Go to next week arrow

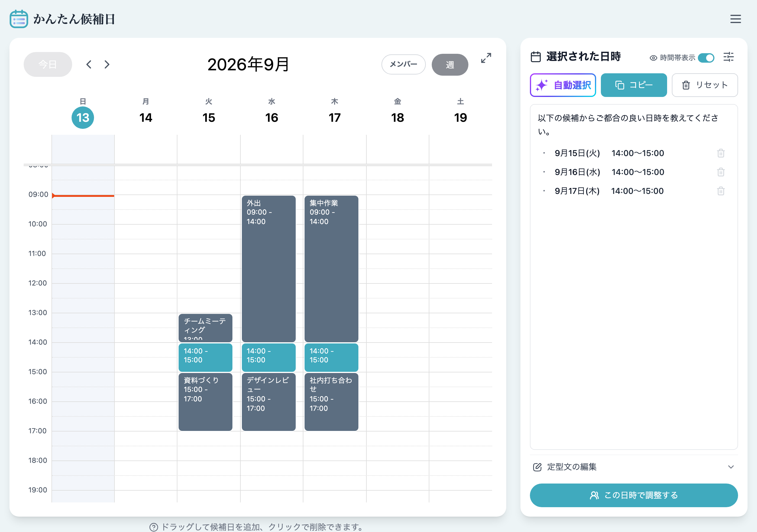tap(107, 64)
